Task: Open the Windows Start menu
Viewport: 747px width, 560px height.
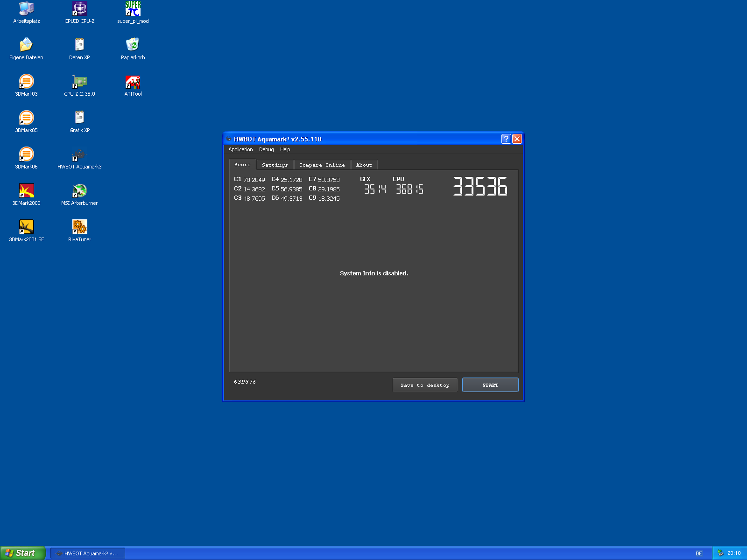Action: (x=22, y=553)
